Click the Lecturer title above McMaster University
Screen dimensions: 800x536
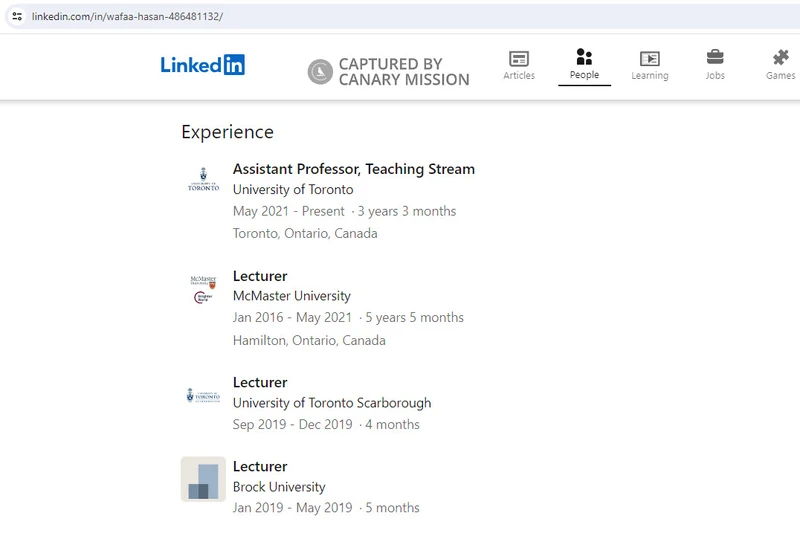[260, 276]
